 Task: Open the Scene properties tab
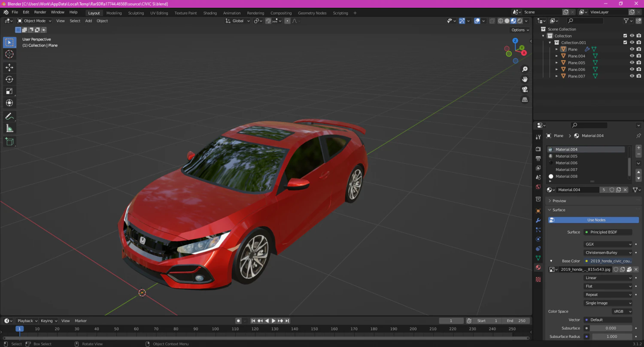[x=538, y=177]
